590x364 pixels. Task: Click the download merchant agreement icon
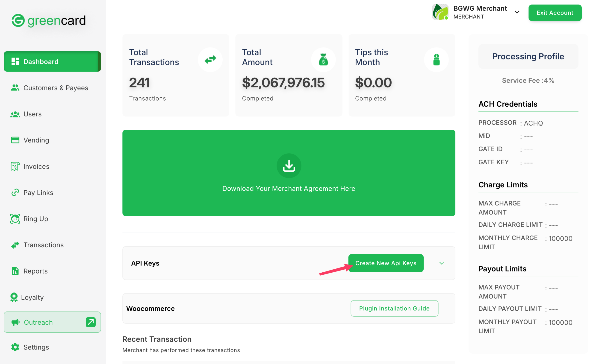tap(289, 166)
